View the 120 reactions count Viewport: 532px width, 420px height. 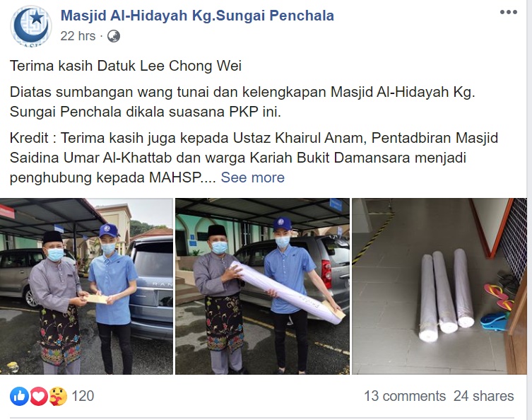(83, 396)
